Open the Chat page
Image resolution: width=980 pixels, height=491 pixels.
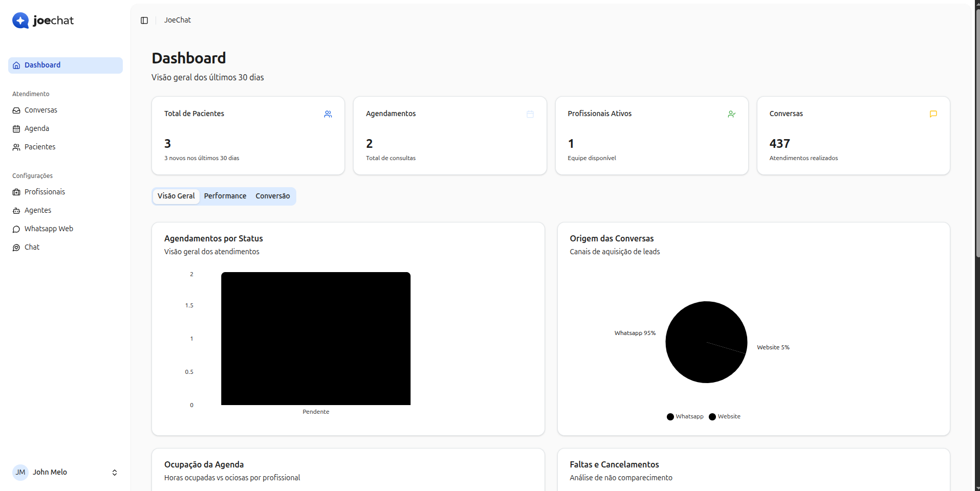pos(32,247)
